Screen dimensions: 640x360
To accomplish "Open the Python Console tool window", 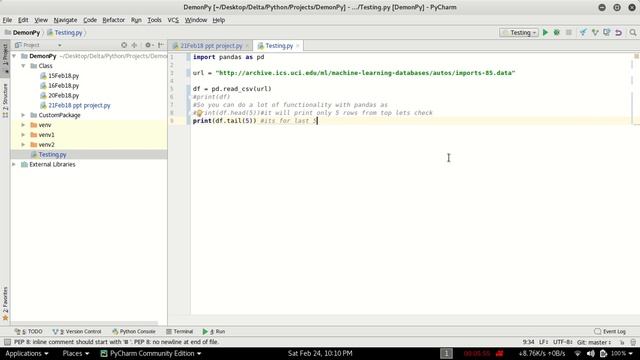I will click(133, 331).
